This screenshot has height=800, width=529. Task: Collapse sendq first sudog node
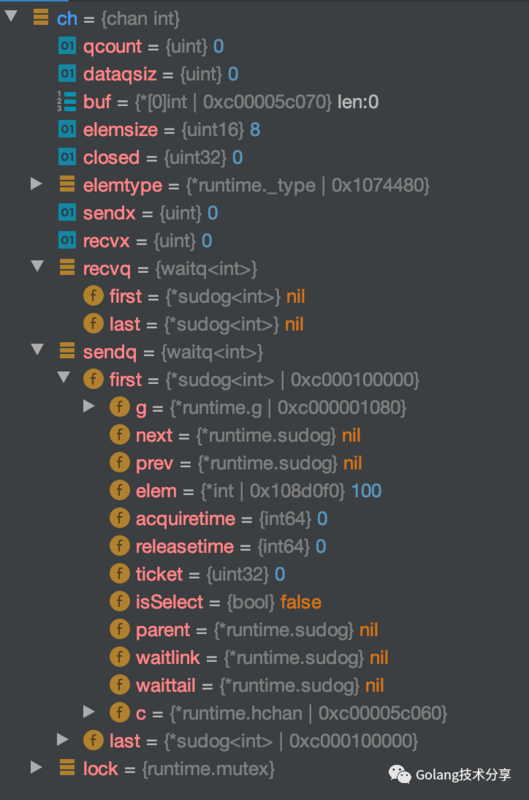pos(64,378)
